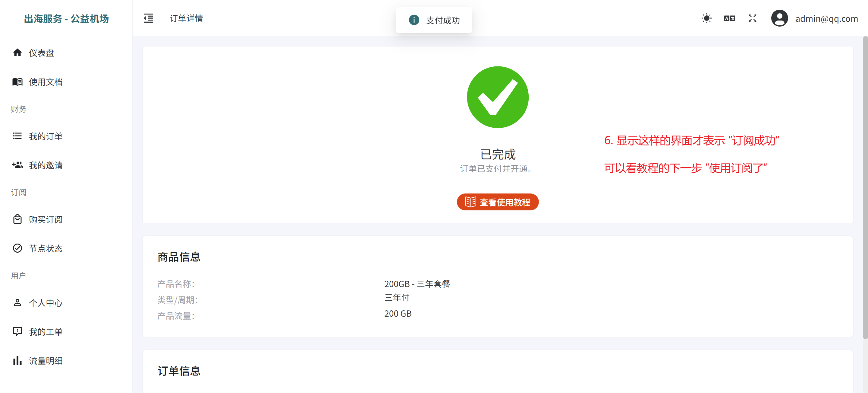Viewport: 868px width, 393px height.
Task: Go to 购买订阅 menu entry
Action: 46,220
